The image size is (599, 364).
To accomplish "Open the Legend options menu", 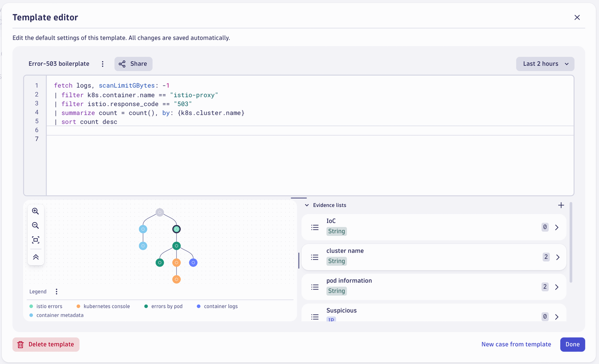I will coord(57,291).
